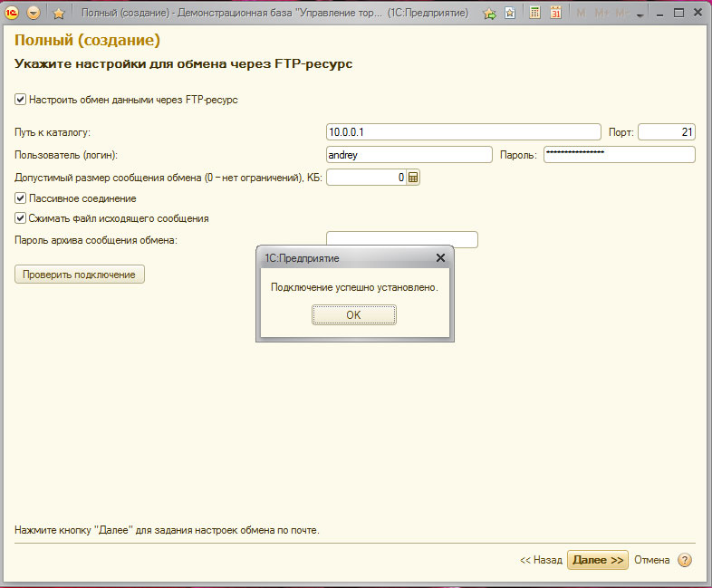712x588 pixels.
Task: Click the favorites star icon in title bar
Action: point(59,14)
